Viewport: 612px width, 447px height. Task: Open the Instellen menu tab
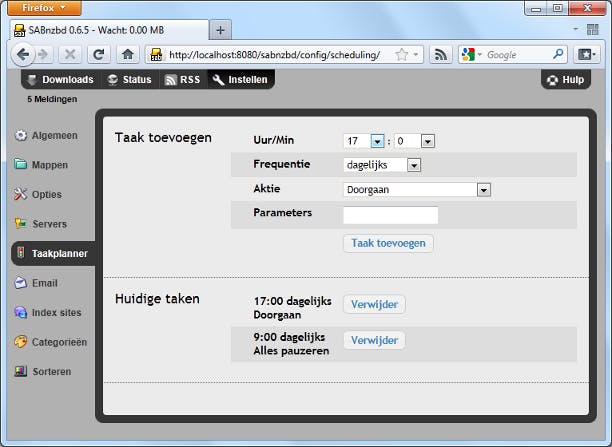pyautogui.click(x=240, y=80)
